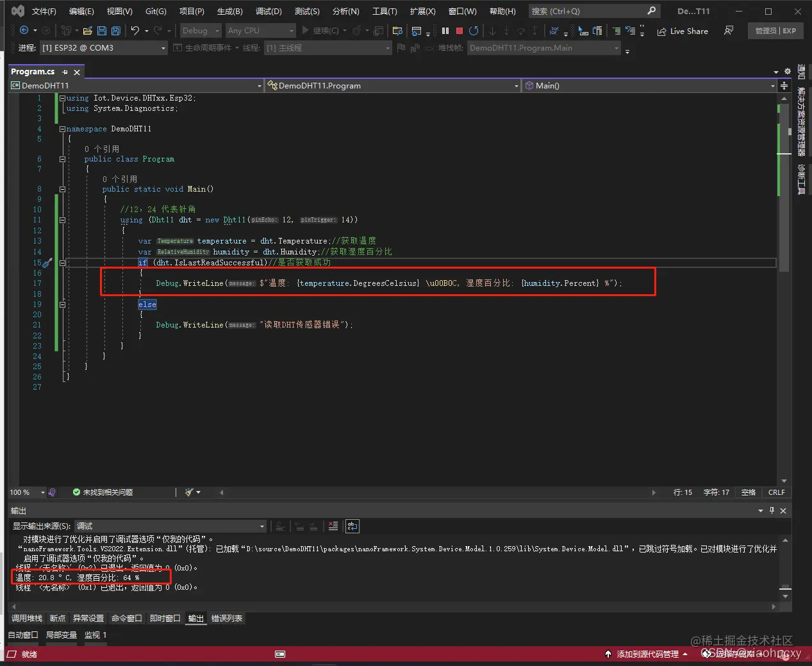Clear all output with the clear icon

point(333,526)
